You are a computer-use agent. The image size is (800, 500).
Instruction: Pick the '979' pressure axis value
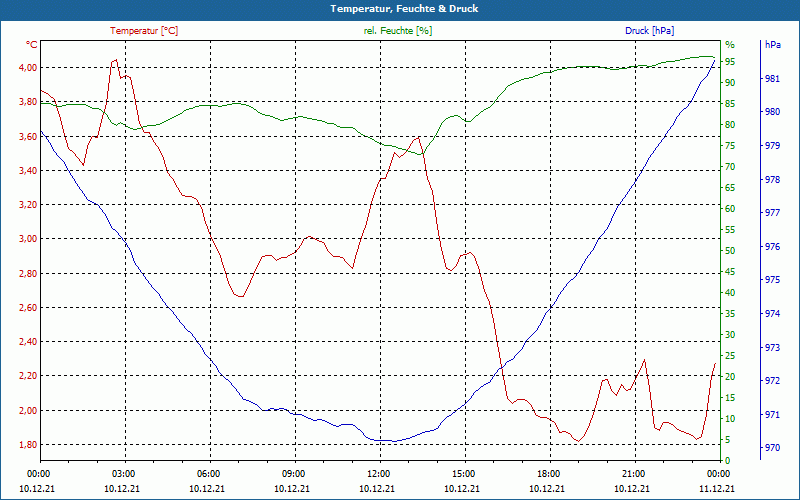(772, 146)
